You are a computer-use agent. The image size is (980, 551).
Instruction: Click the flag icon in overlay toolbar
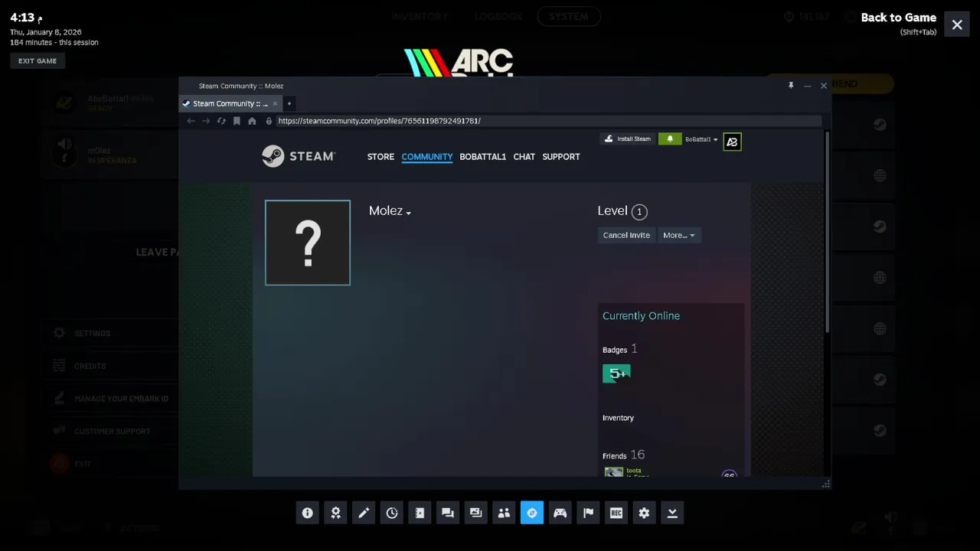[x=588, y=513]
